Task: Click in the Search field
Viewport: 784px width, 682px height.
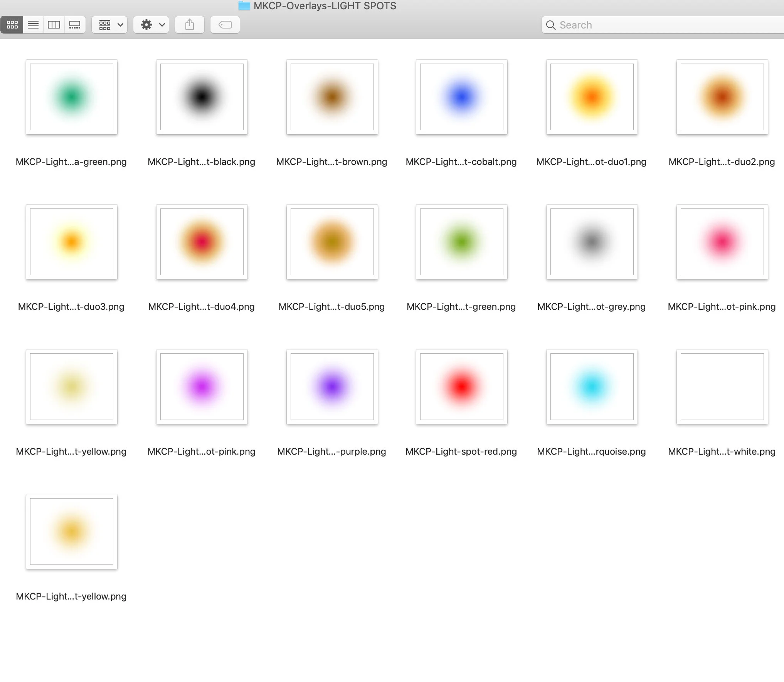Action: (x=655, y=25)
